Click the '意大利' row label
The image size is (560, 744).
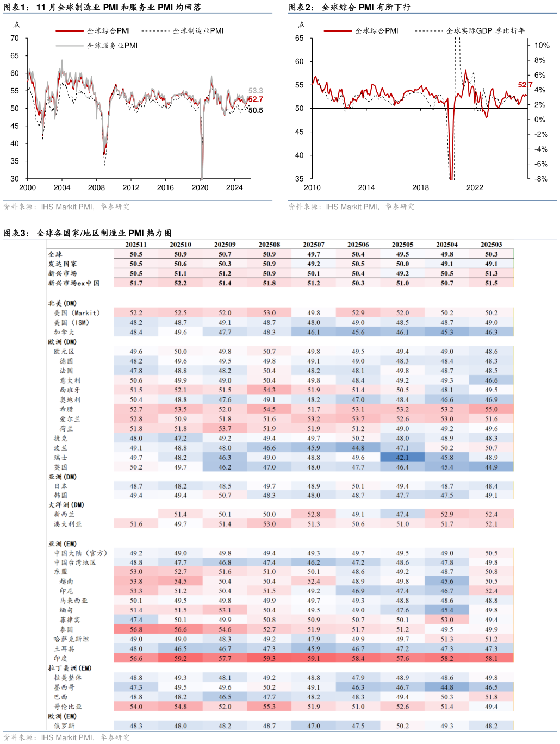point(70,380)
